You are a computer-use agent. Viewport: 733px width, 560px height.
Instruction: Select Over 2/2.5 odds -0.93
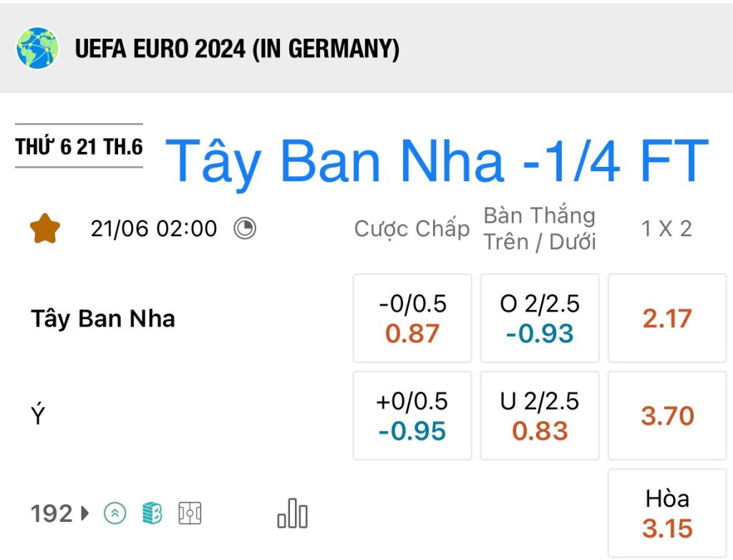click(540, 318)
